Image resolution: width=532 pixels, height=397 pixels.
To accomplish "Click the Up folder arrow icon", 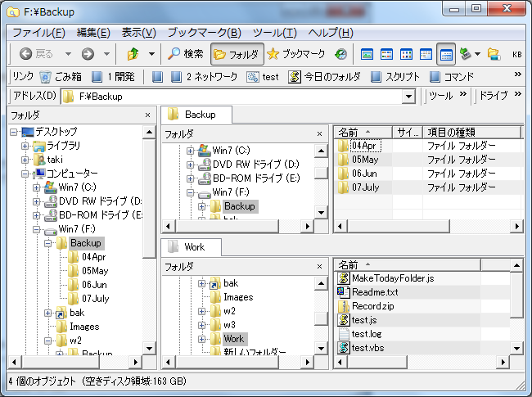I will coord(133,54).
